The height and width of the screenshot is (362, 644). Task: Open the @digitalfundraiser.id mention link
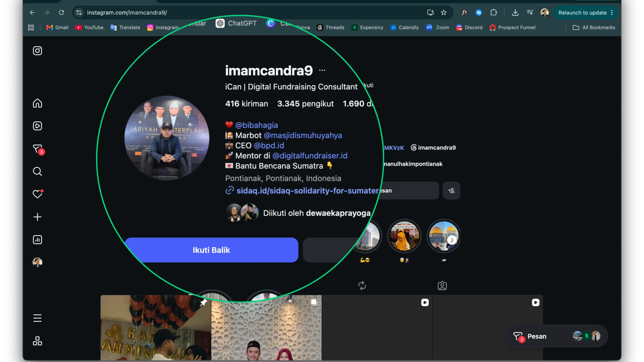tap(310, 156)
